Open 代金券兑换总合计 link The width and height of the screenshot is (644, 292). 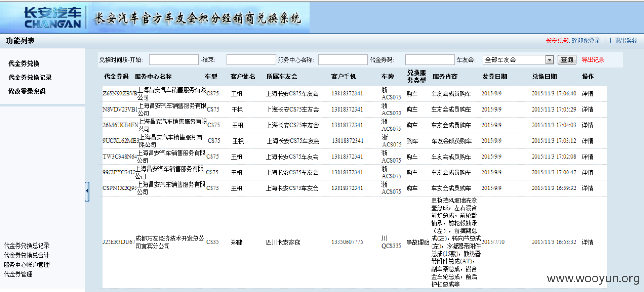tap(26, 255)
